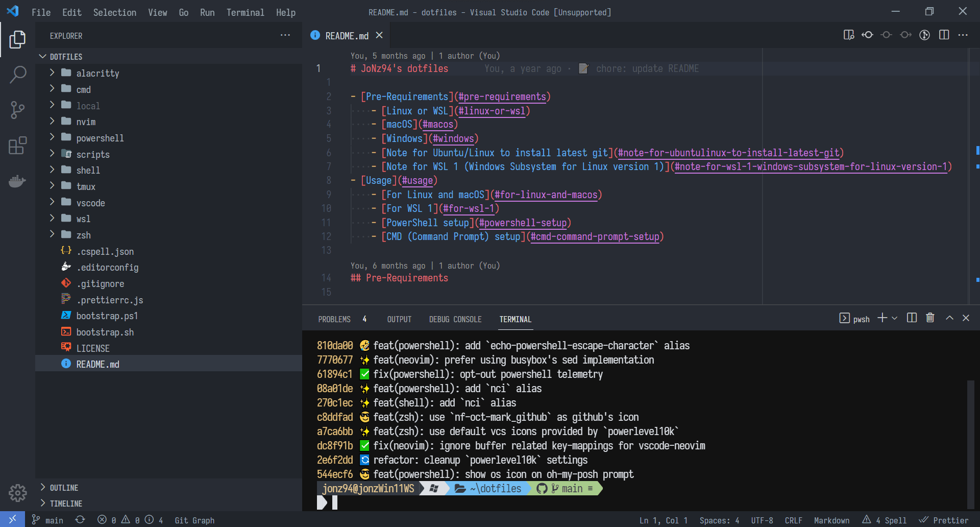Click Ln 1, Col 1 cursor position
Viewport: 980px width, 527px height.
(x=664, y=520)
